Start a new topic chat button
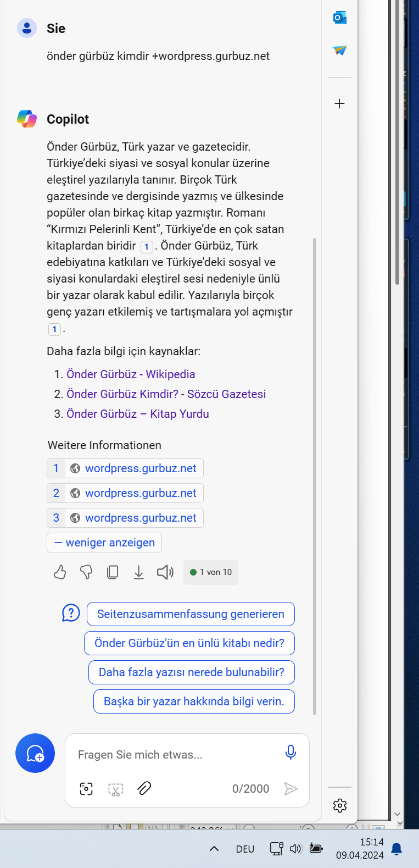 (x=35, y=753)
